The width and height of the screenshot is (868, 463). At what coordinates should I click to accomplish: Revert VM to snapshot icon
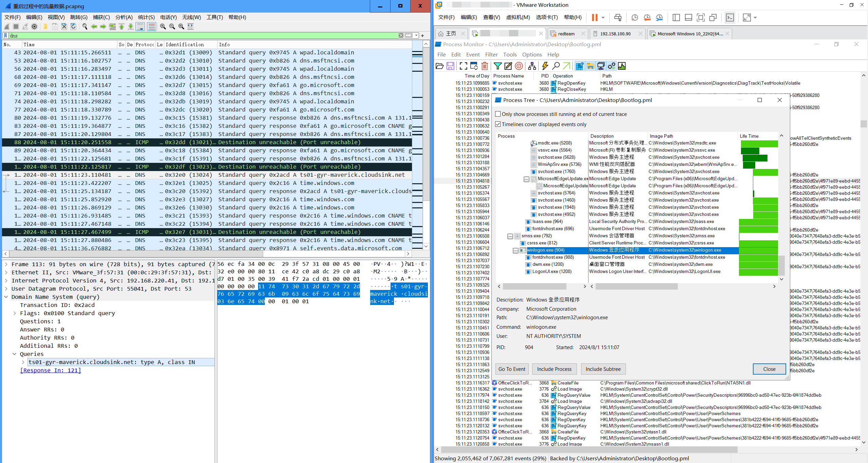click(x=647, y=17)
